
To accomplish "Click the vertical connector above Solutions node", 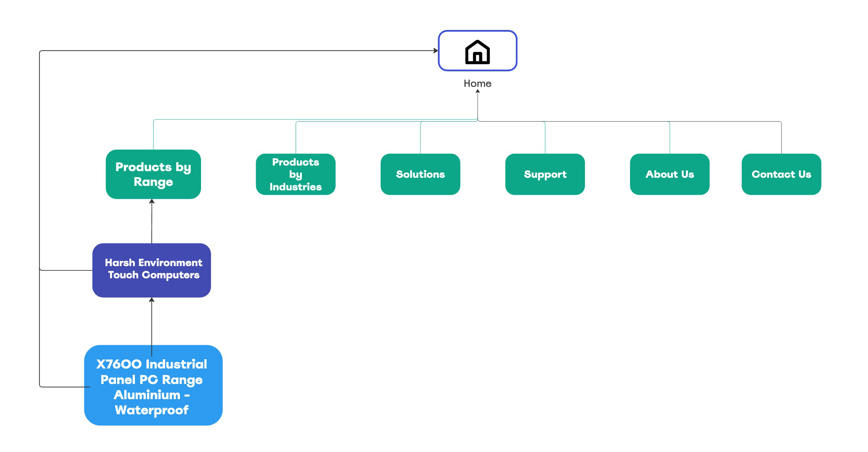I will pyautogui.click(x=420, y=137).
